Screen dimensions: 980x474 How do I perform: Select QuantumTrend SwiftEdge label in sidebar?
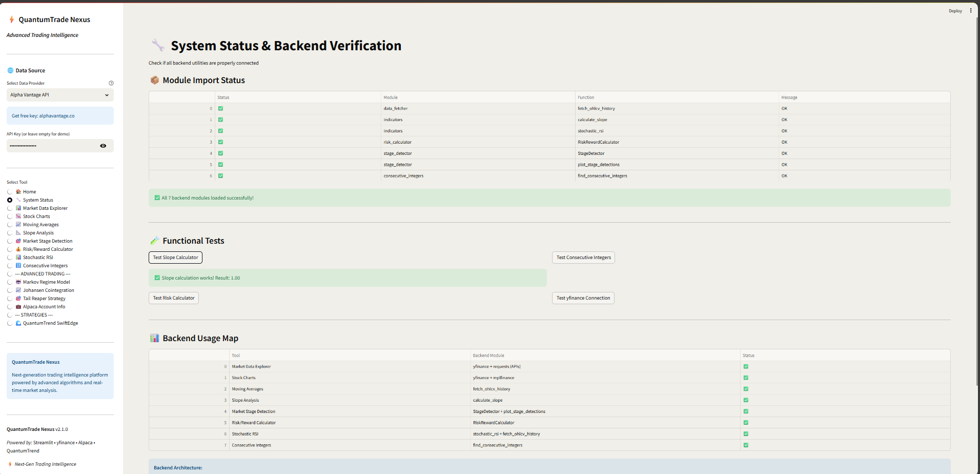(50, 323)
